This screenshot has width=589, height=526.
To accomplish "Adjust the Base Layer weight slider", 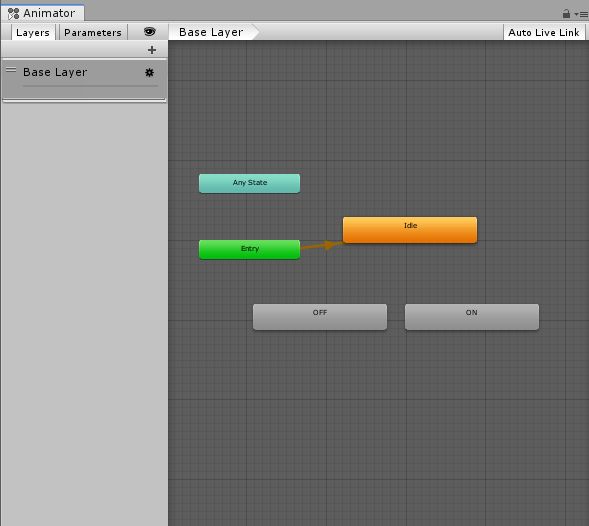I will [x=90, y=86].
